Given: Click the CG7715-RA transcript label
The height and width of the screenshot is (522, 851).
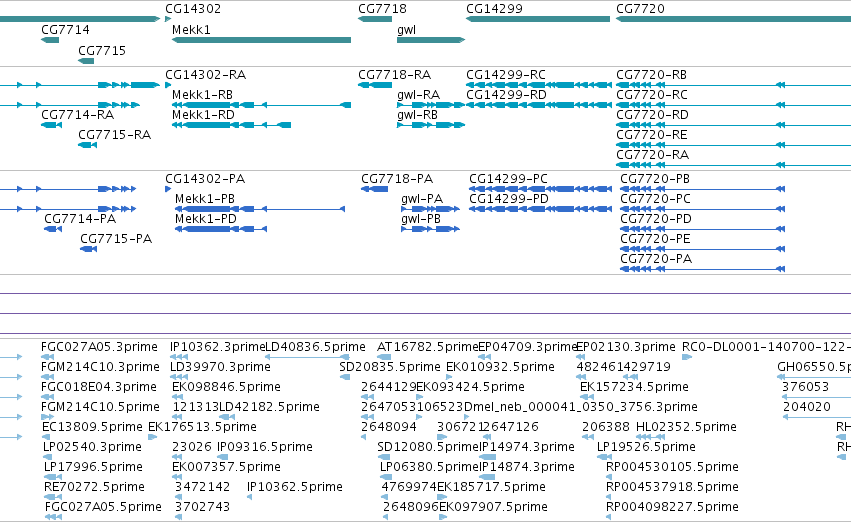Looking at the screenshot, I should click(x=115, y=135).
